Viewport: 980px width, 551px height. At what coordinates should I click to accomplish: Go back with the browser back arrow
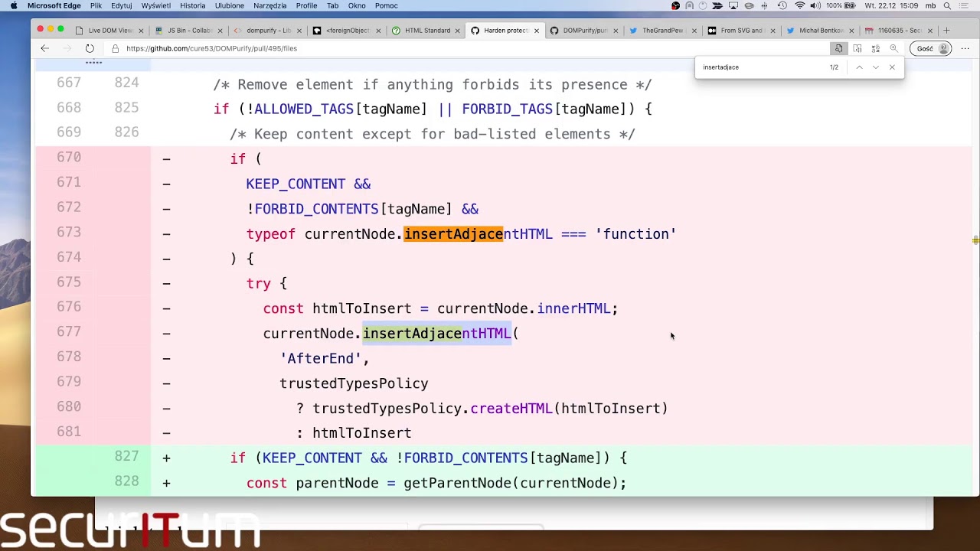[44, 48]
